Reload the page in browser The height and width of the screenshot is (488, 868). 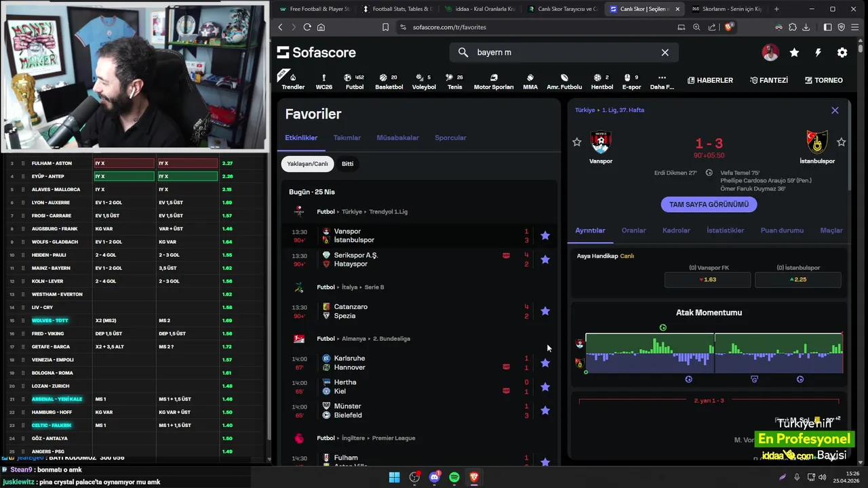tap(307, 27)
